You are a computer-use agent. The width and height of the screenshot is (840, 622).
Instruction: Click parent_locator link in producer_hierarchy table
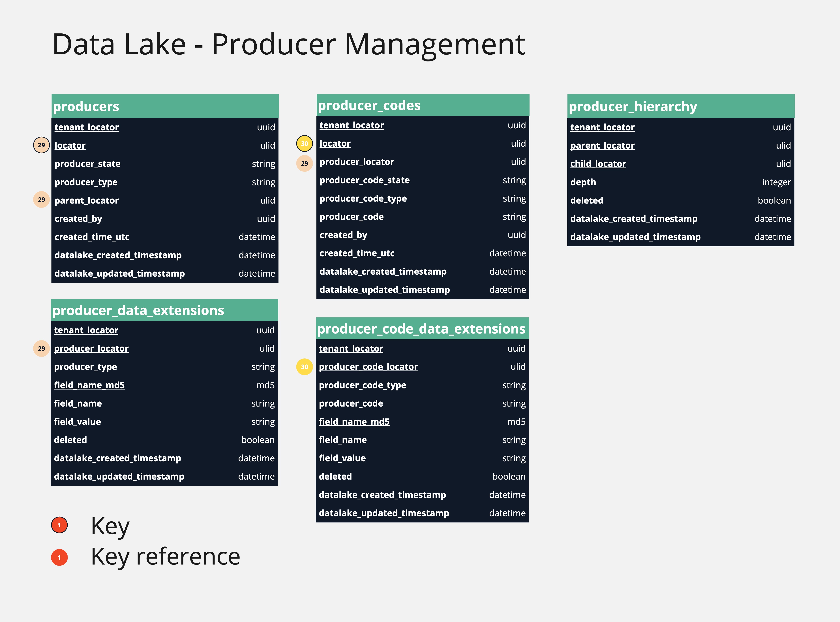[x=602, y=145]
